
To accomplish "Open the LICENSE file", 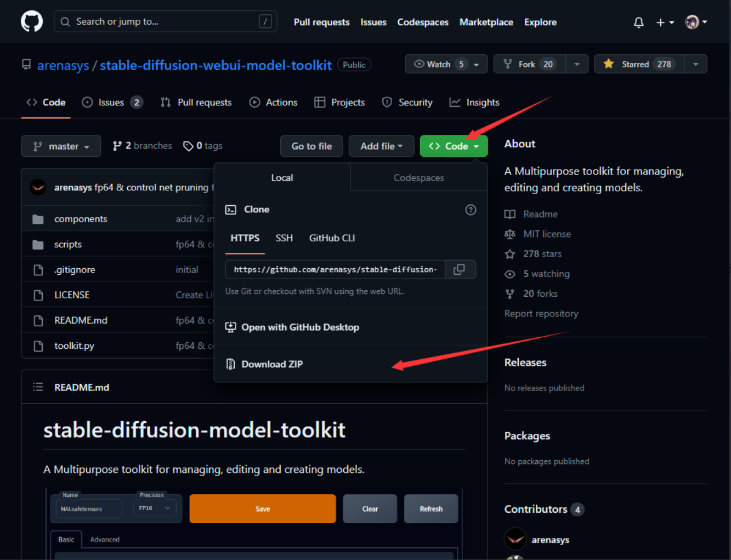I will click(72, 295).
